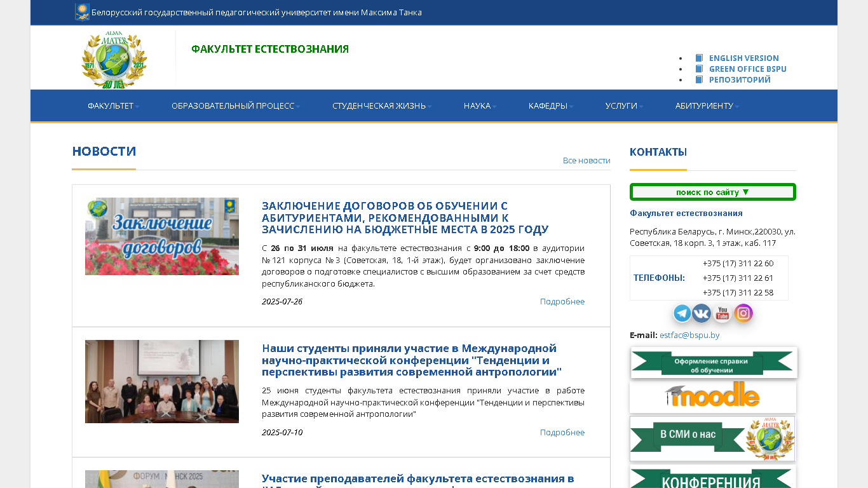Open the Instagram profile icon

click(x=743, y=313)
